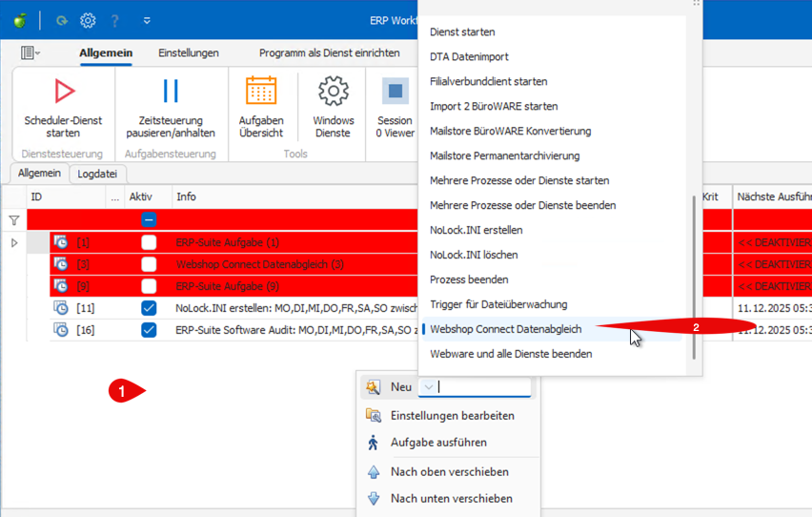
Task: Click the Zeitsteuerung pausieren/anhalten pause icon
Action: (x=171, y=92)
